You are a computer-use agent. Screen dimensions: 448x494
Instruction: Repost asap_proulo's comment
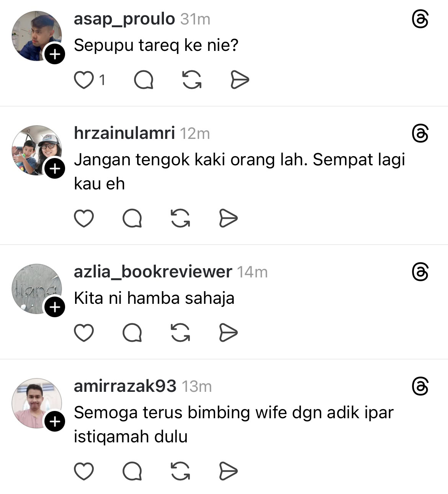coord(191,80)
